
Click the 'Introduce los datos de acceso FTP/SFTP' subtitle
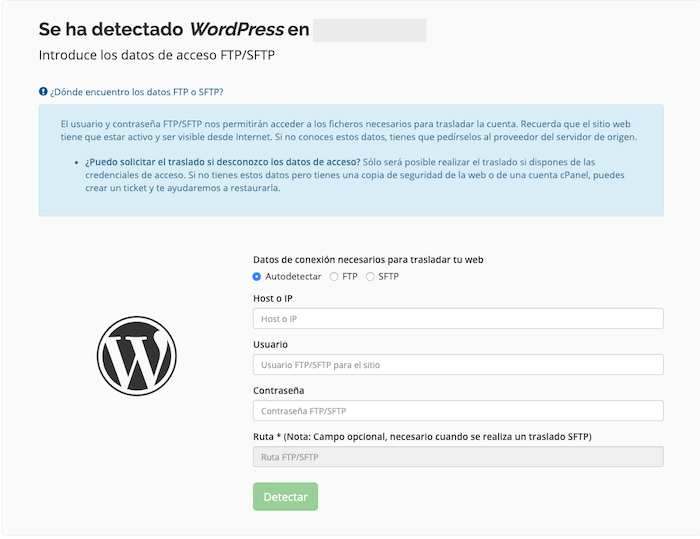[156, 56]
